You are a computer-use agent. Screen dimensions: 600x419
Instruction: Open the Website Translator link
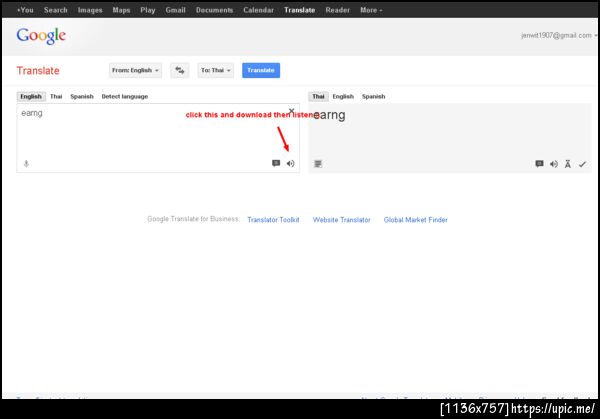tap(342, 220)
